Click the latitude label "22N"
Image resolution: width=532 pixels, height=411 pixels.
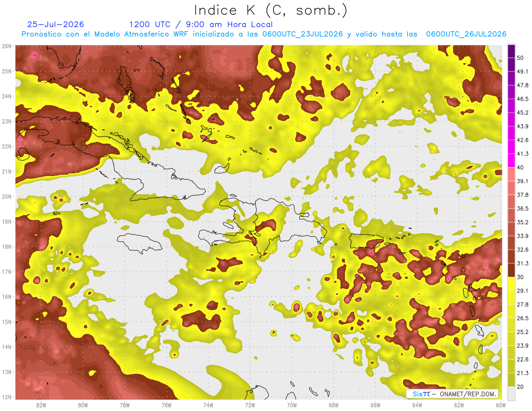[x=7, y=146]
